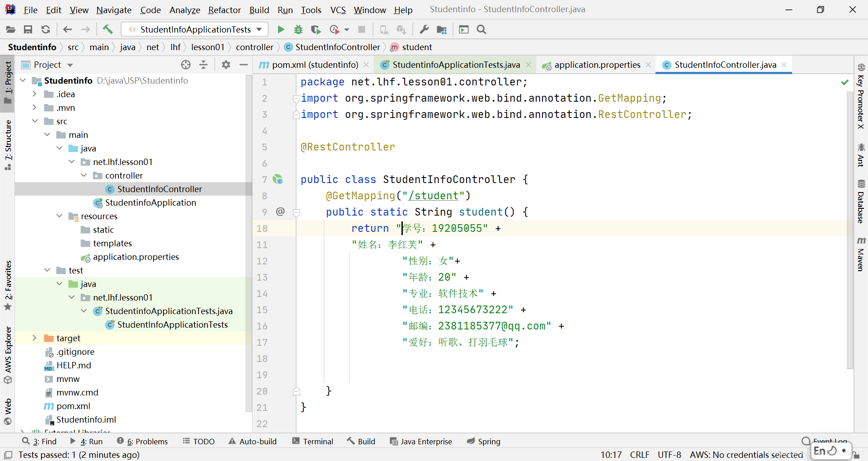Click the Build project hammer icon
The width and height of the screenshot is (868, 461).
(x=108, y=29)
